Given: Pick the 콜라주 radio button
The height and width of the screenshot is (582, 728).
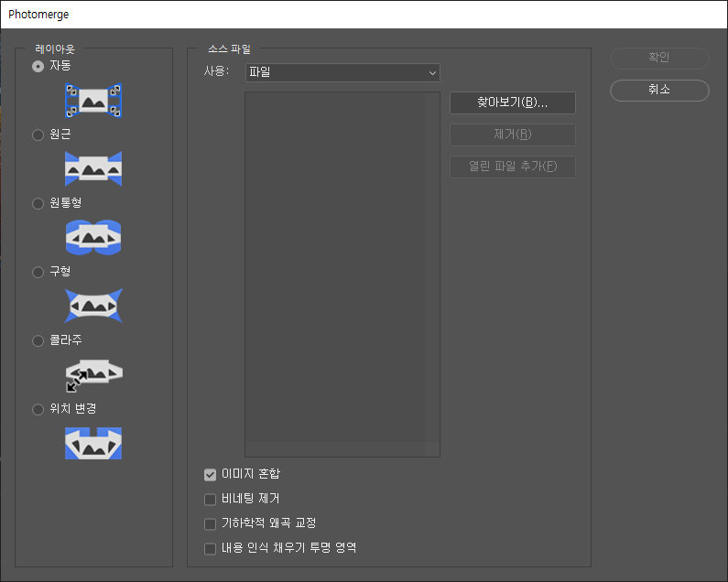Looking at the screenshot, I should (38, 340).
